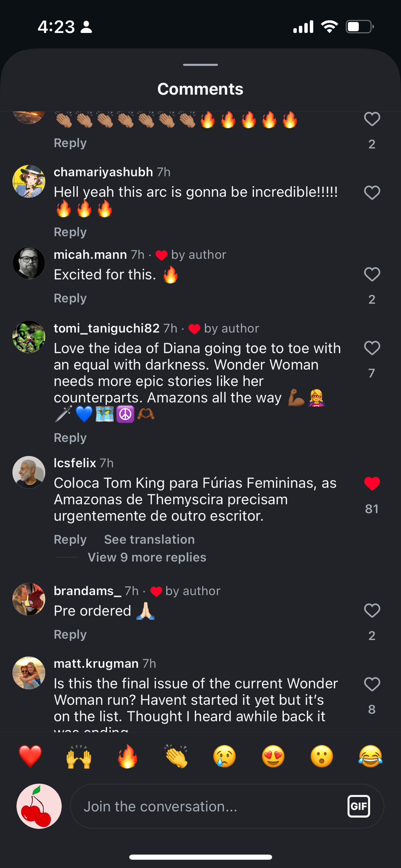Expand View 9 more replies

coord(147,557)
